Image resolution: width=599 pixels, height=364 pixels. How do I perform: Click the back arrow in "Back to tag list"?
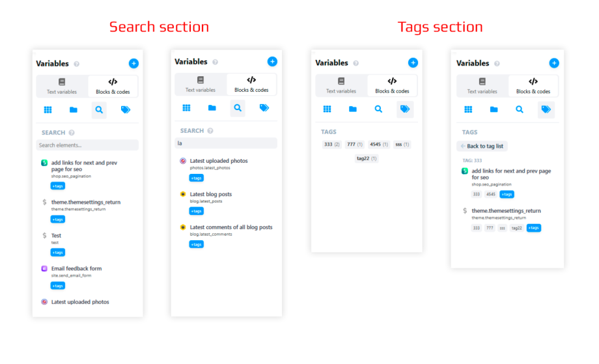click(462, 147)
